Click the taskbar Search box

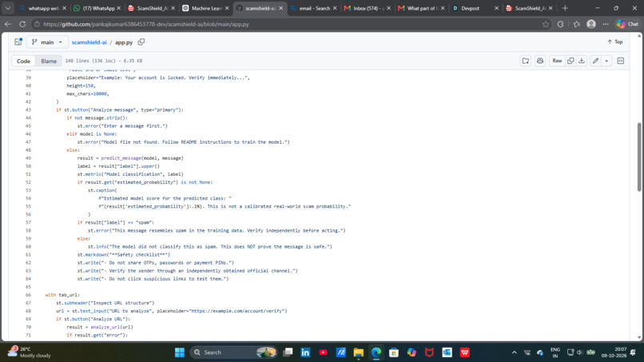pos(233,352)
